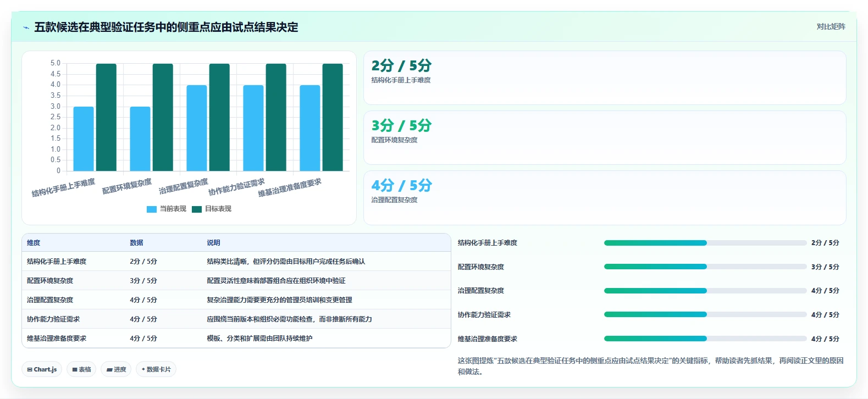Click the 说明 table column header
The height and width of the screenshot is (399, 868).
[x=213, y=243]
